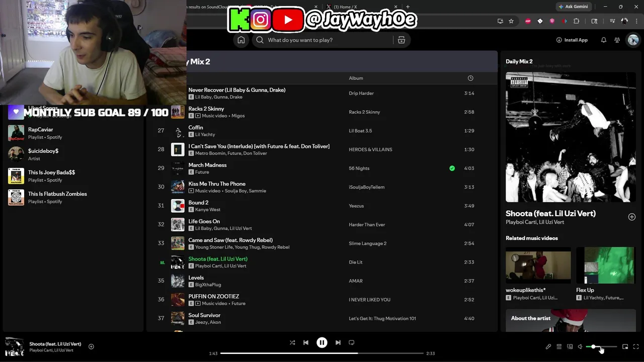Open This Is Joey Bada$$ playlist
Viewport: 644px width, 362px height.
point(73,176)
